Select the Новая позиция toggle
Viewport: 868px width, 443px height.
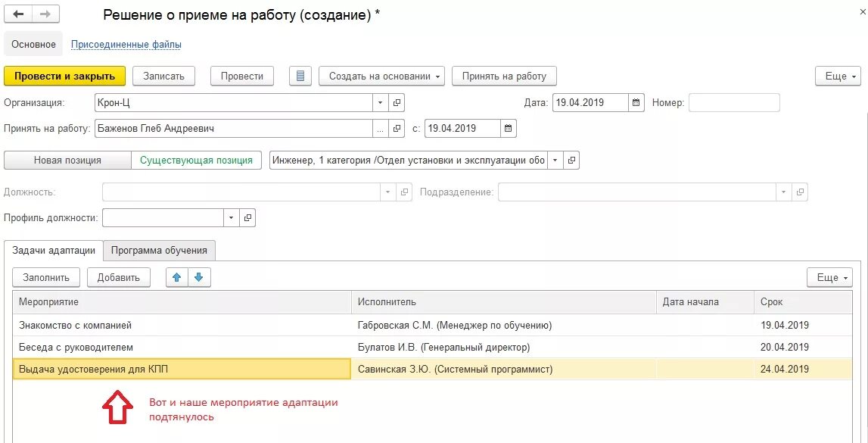(x=67, y=161)
